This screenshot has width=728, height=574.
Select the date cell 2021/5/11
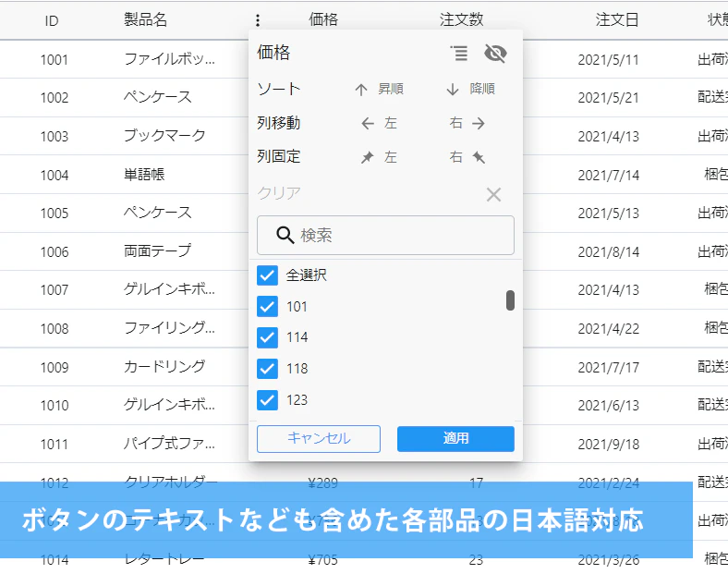pos(608,60)
